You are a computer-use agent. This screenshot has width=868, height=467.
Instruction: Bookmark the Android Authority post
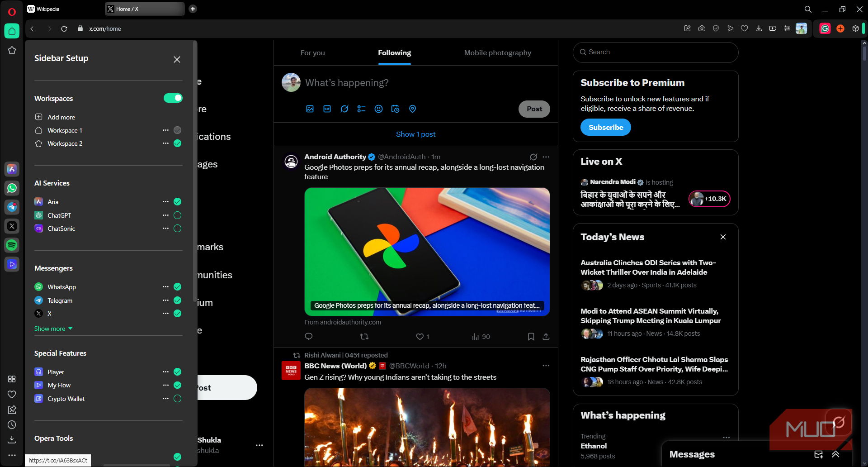(531, 336)
